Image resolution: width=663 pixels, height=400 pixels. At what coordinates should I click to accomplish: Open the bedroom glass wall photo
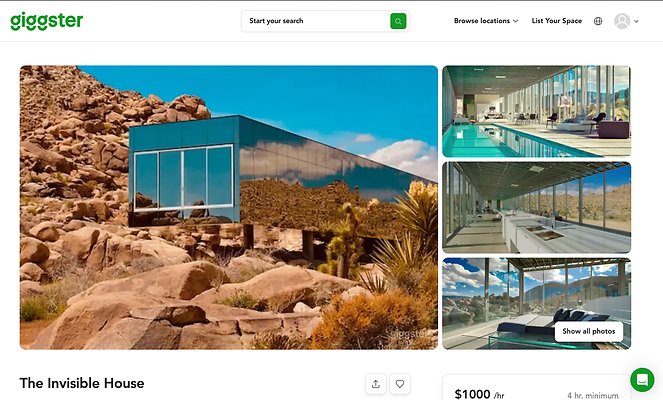point(537,304)
